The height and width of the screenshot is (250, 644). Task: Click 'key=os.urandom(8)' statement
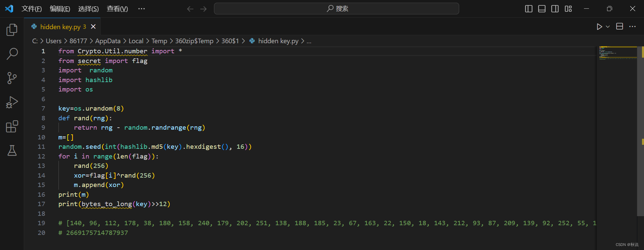(x=91, y=109)
